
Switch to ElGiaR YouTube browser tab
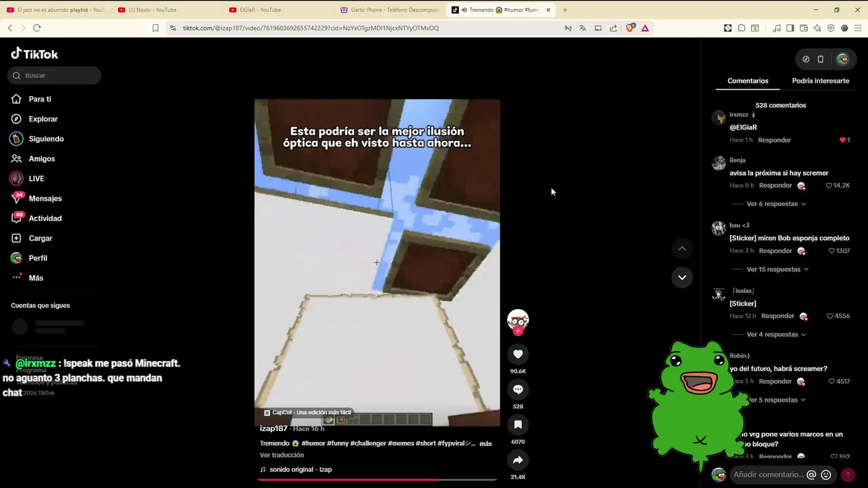coord(276,9)
